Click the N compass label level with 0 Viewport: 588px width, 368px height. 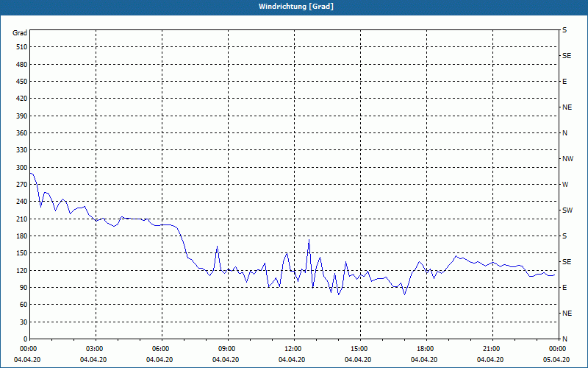(564, 339)
